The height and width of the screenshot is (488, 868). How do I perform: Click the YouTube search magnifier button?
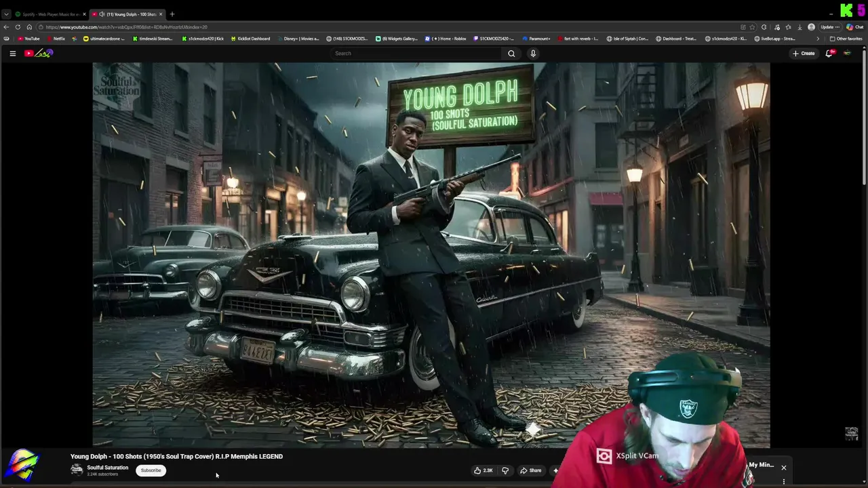click(511, 54)
